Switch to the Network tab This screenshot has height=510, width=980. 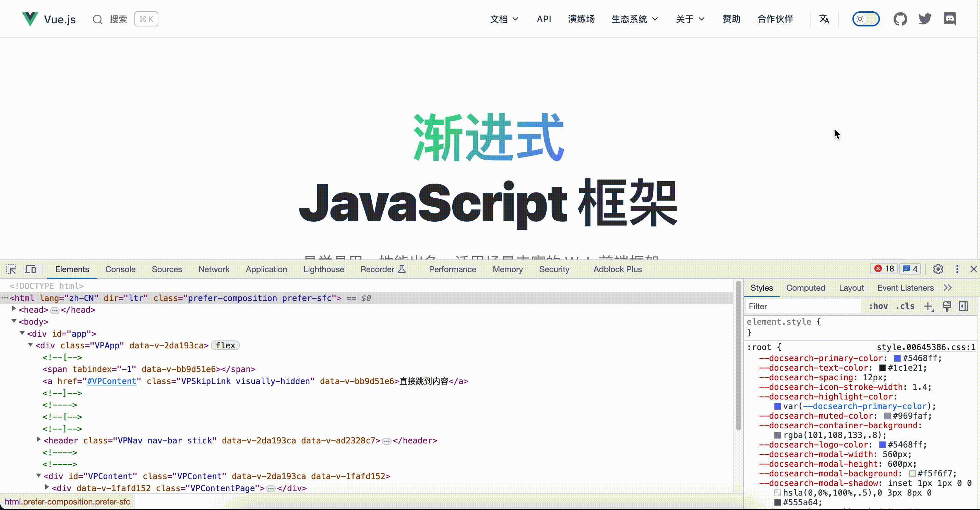coord(214,269)
